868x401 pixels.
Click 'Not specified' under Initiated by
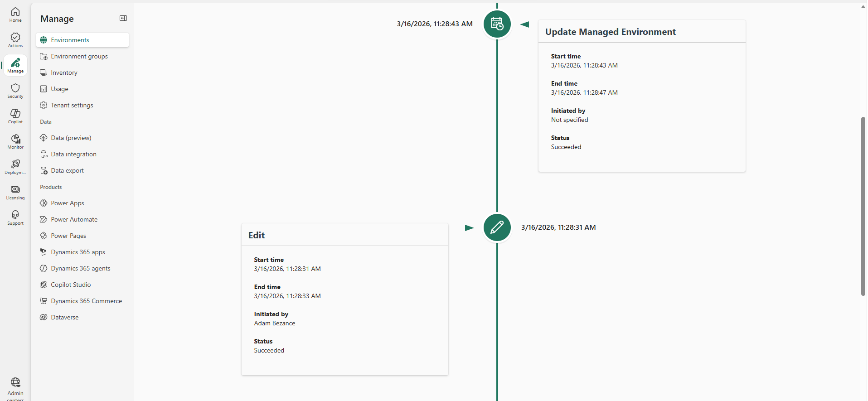[x=570, y=120]
